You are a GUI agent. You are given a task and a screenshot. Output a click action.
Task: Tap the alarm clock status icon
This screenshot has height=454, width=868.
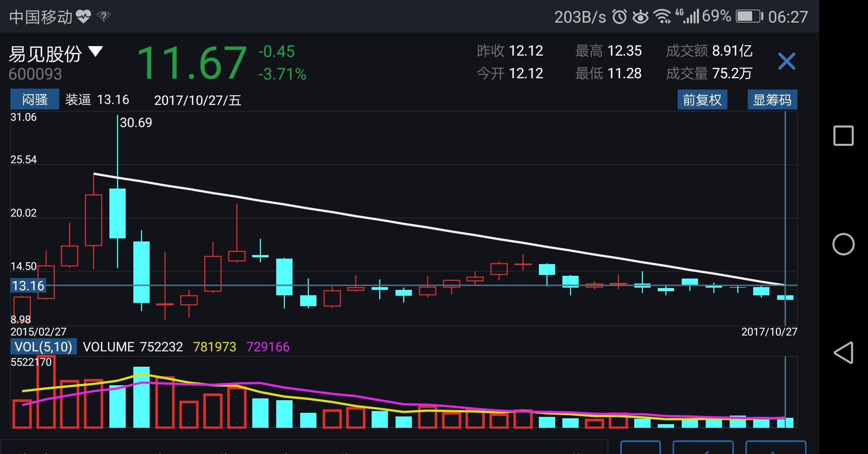(x=618, y=16)
